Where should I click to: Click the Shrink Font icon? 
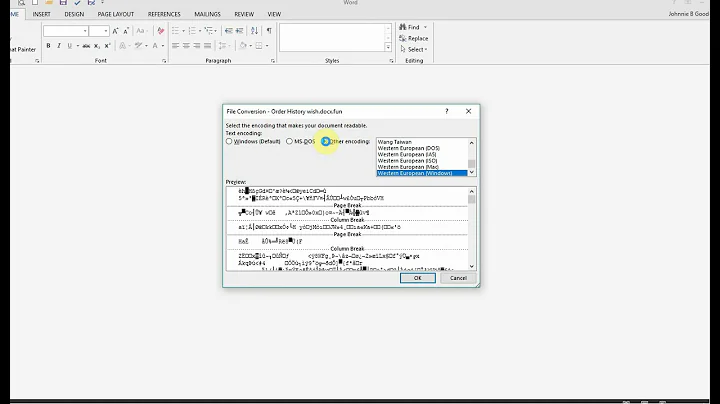click(x=126, y=31)
